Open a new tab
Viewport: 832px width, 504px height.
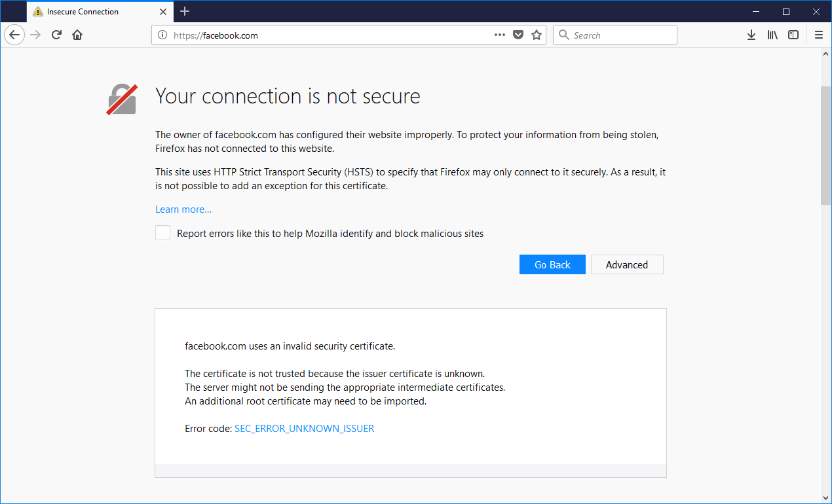pos(185,11)
